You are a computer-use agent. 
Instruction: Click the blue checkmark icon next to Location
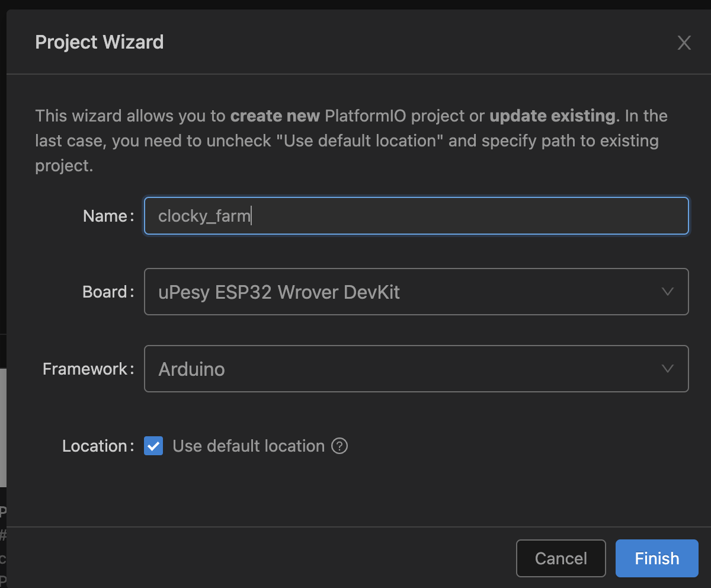pos(153,446)
